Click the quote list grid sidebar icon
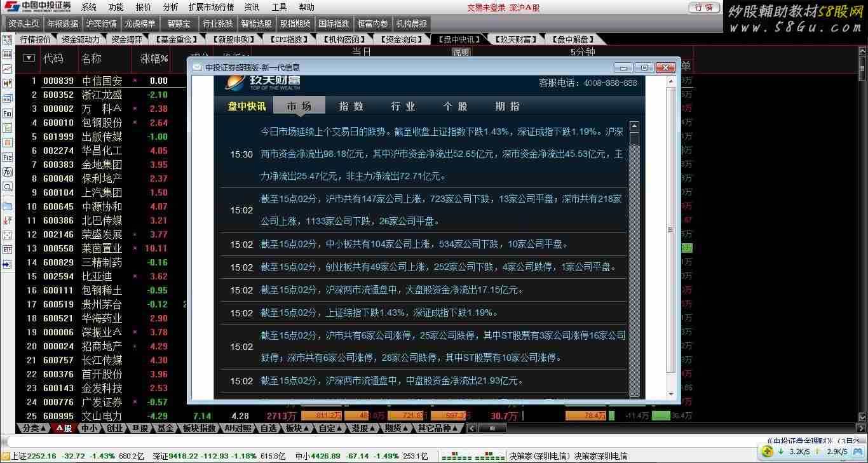The height and width of the screenshot is (463, 868). pos(8,54)
